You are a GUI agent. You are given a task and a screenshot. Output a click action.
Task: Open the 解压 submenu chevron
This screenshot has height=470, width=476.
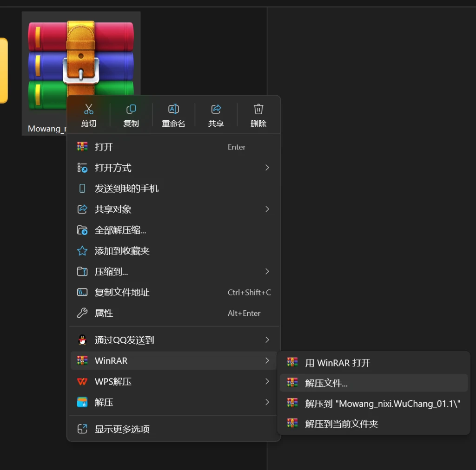click(267, 402)
